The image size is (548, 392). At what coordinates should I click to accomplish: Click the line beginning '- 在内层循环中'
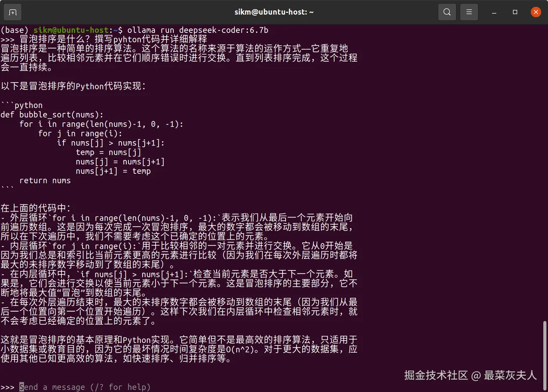(176, 274)
